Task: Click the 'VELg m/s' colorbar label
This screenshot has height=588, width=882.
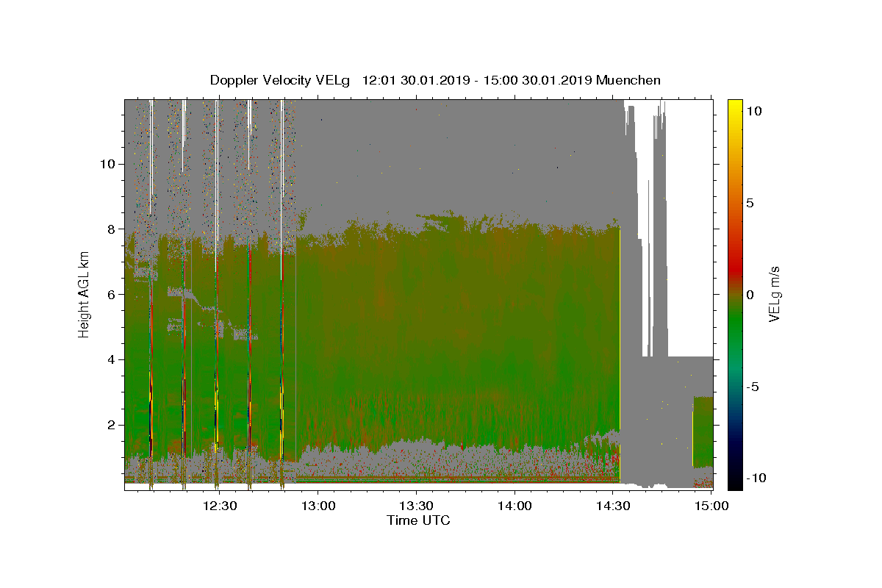Action: tap(774, 294)
